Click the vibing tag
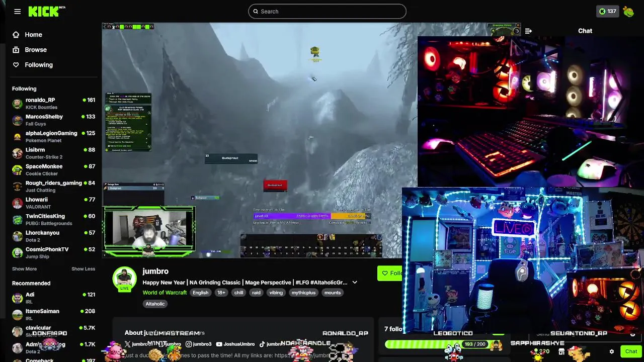The image size is (644, 362). (x=276, y=293)
